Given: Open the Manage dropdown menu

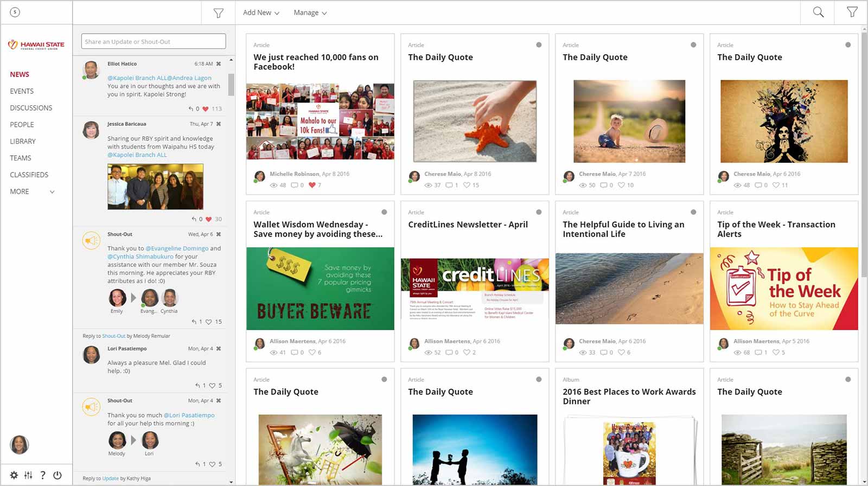Looking at the screenshot, I should (x=310, y=12).
